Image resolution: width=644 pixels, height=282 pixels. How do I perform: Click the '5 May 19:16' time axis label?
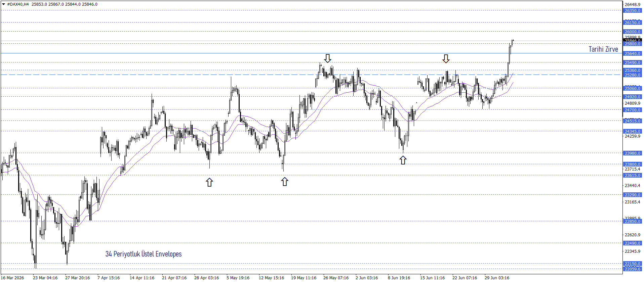(x=238, y=278)
